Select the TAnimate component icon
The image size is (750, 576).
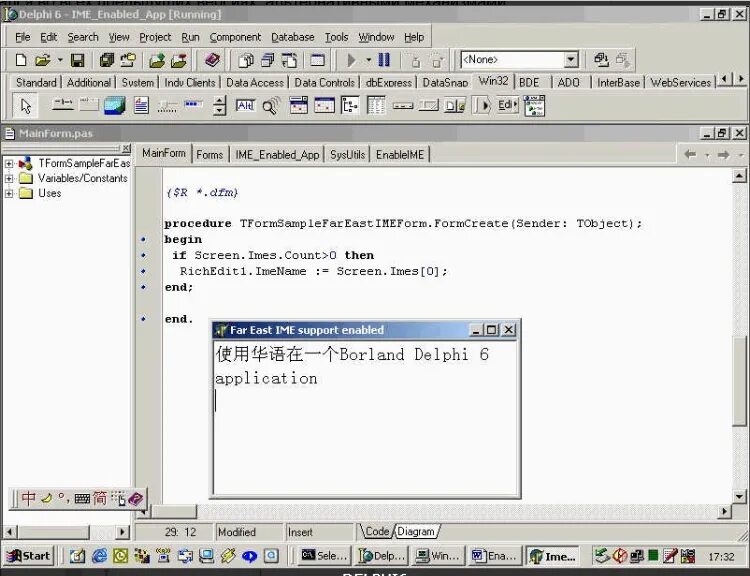(x=271, y=105)
